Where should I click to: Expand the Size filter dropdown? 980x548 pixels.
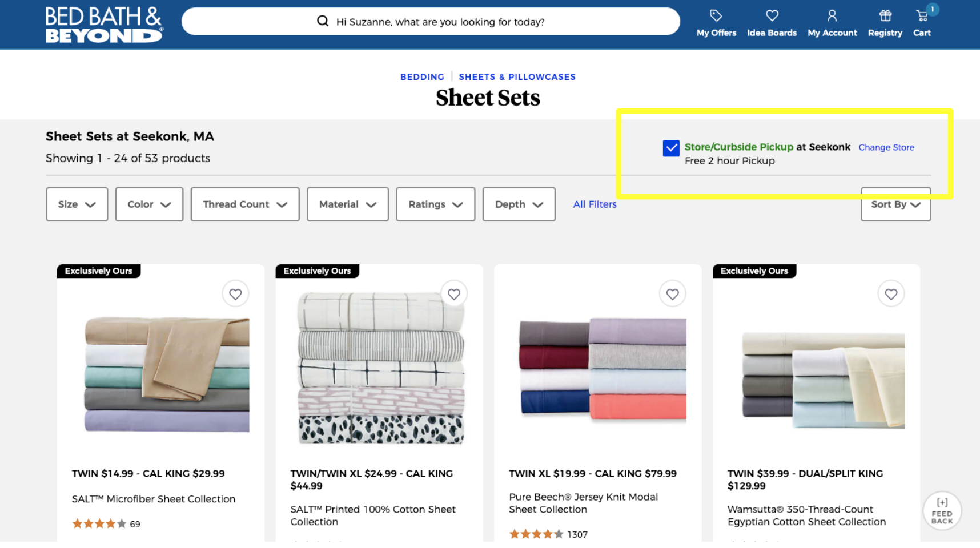pyautogui.click(x=77, y=204)
